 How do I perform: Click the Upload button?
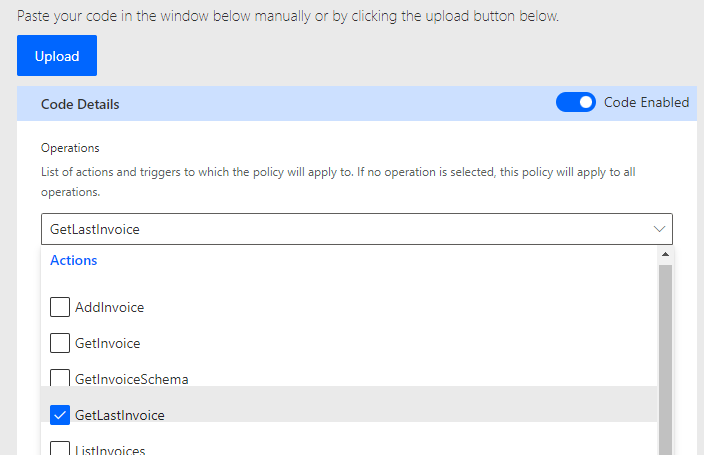57,56
